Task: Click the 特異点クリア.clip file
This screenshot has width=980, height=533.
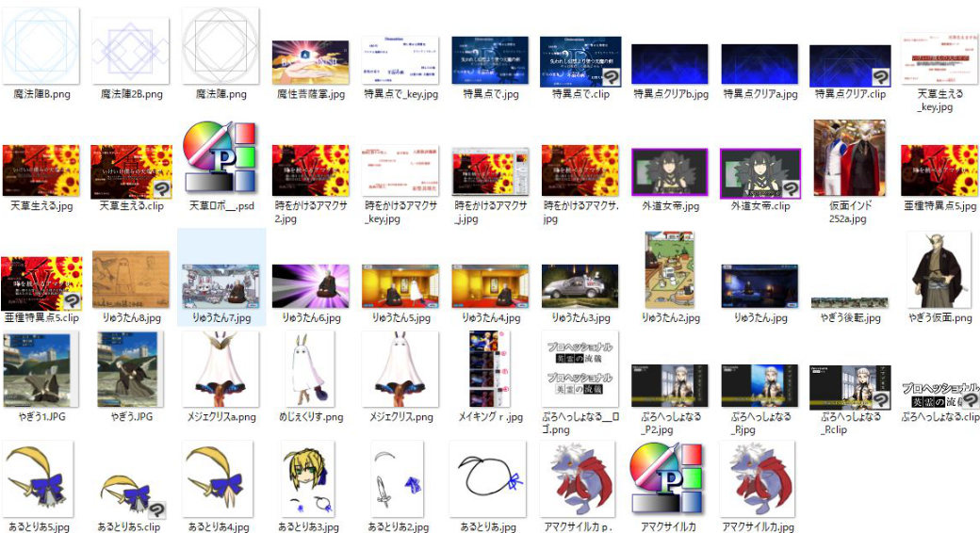Action: pyautogui.click(x=849, y=65)
